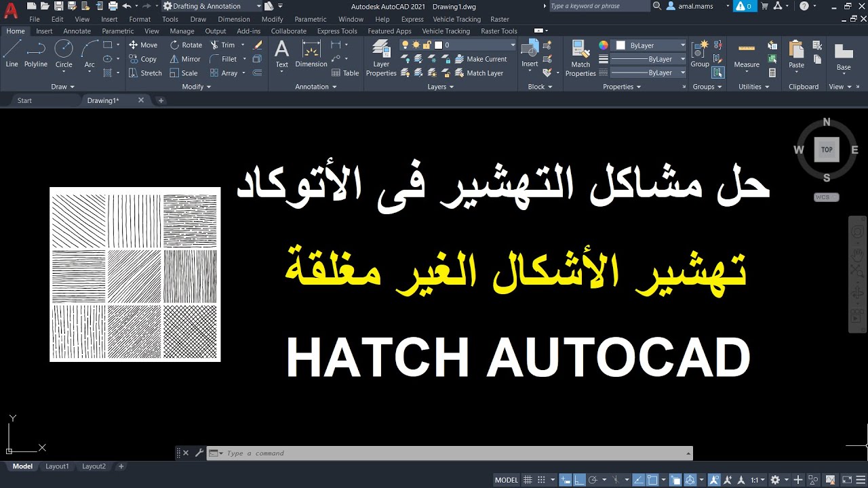Select the Polyline tool
Screen dimensions: 868x488
pyautogui.click(x=36, y=54)
